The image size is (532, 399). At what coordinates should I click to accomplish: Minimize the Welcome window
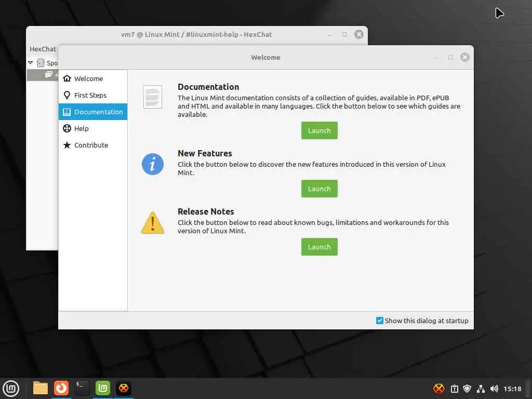436,58
